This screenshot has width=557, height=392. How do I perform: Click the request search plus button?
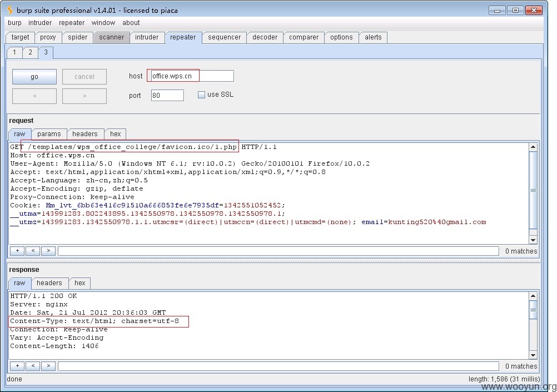point(17,251)
